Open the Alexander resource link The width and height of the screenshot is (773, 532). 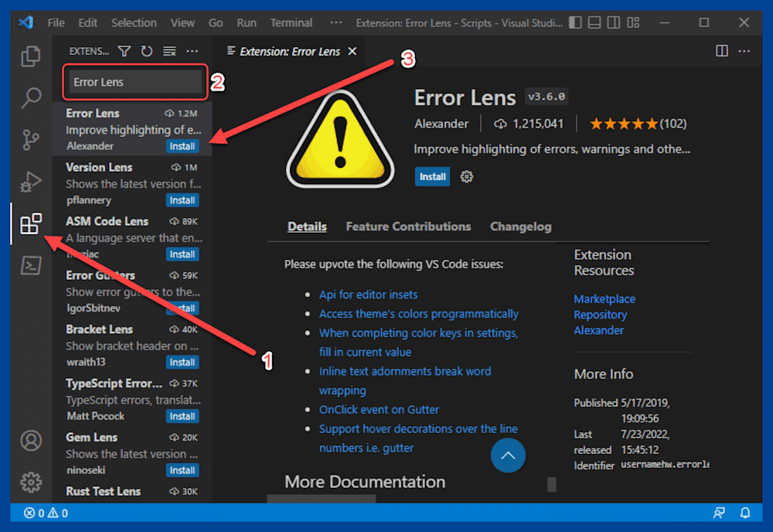click(x=598, y=330)
